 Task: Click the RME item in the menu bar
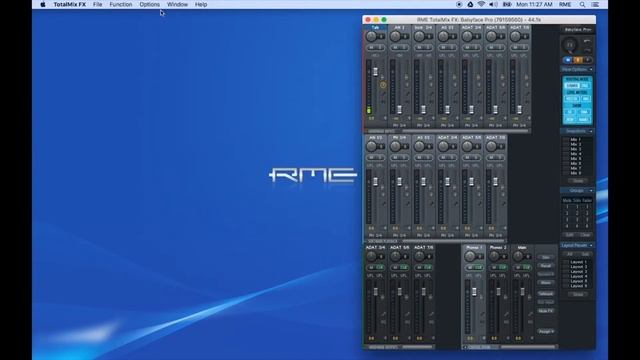pos(565,4)
